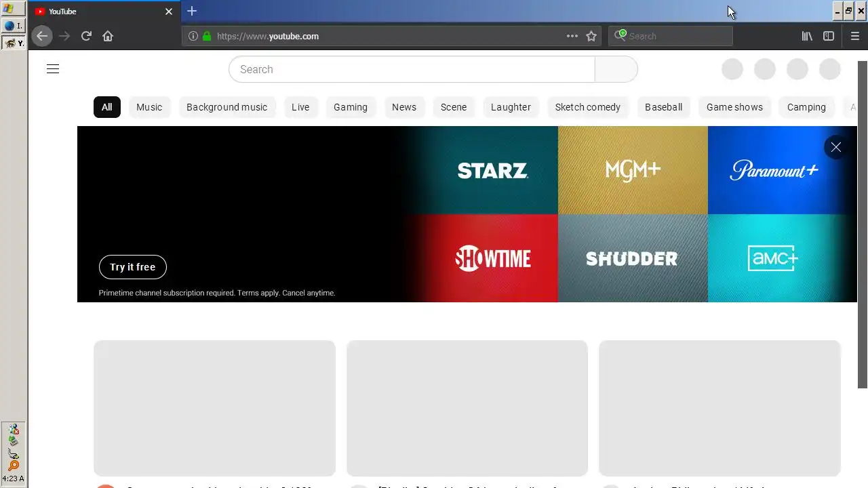
Task: Click the Try it free button
Action: coord(133,267)
